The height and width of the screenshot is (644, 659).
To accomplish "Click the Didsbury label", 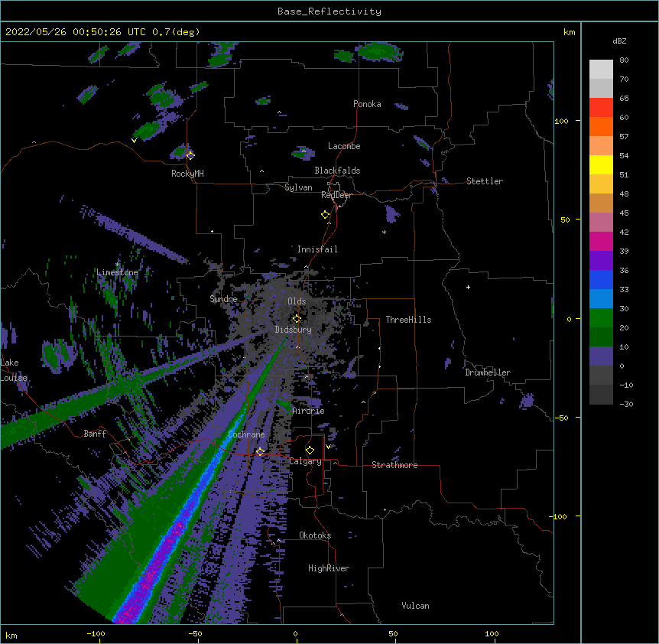I will click(x=294, y=330).
